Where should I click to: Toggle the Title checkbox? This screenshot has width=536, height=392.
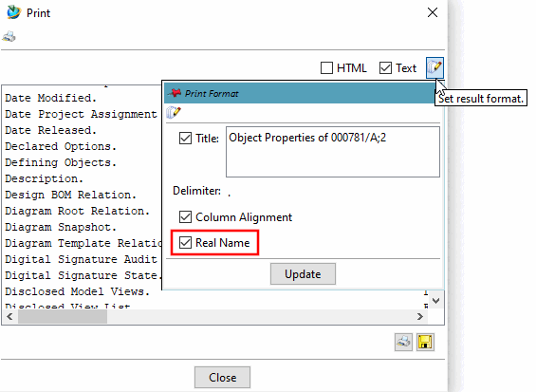pyautogui.click(x=186, y=139)
